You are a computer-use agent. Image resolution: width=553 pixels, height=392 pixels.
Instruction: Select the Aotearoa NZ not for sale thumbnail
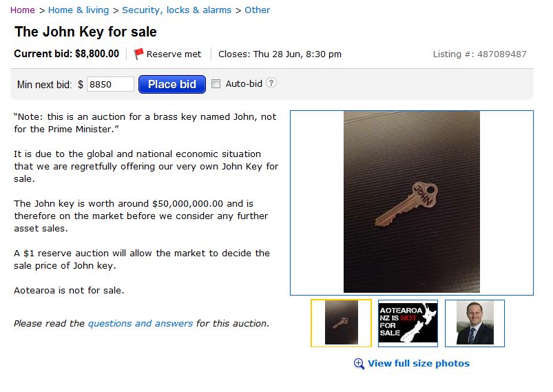point(408,323)
